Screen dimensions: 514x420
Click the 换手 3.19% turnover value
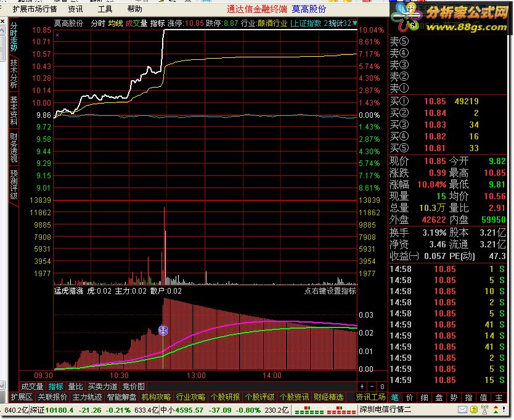(x=434, y=233)
